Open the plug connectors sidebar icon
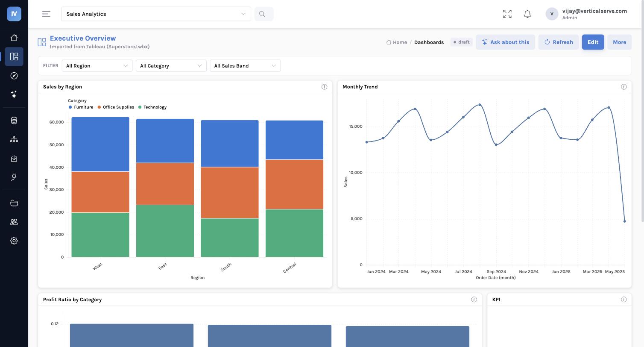 click(x=14, y=177)
